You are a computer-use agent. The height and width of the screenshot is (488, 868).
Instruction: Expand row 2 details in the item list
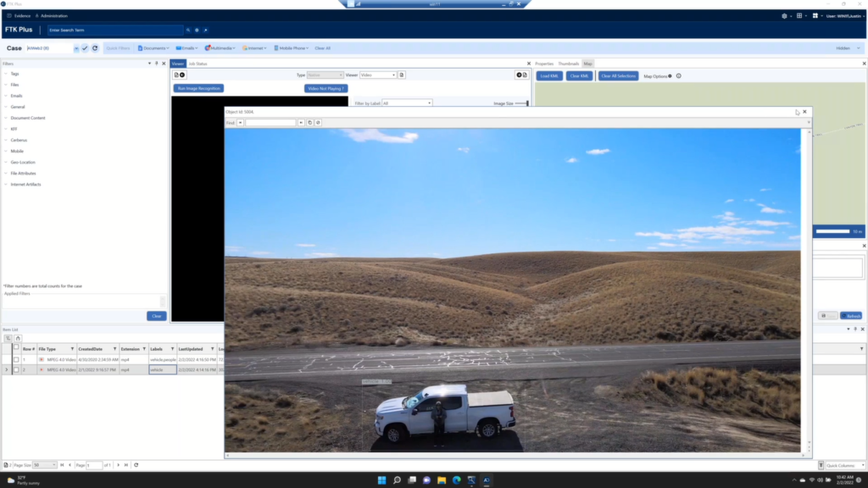pos(7,369)
